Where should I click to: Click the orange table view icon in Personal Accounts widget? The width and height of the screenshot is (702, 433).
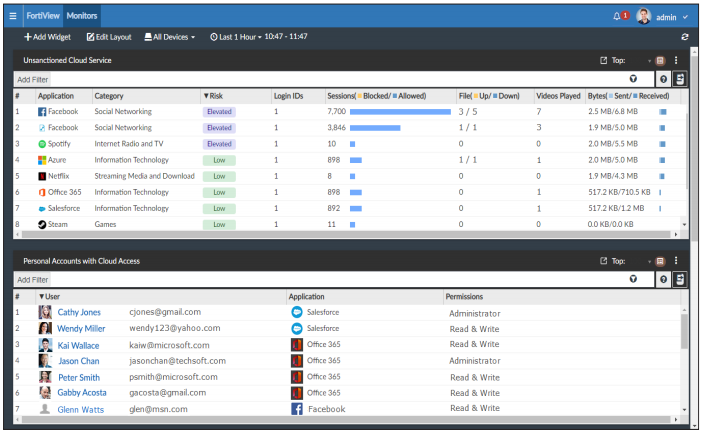pos(660,261)
